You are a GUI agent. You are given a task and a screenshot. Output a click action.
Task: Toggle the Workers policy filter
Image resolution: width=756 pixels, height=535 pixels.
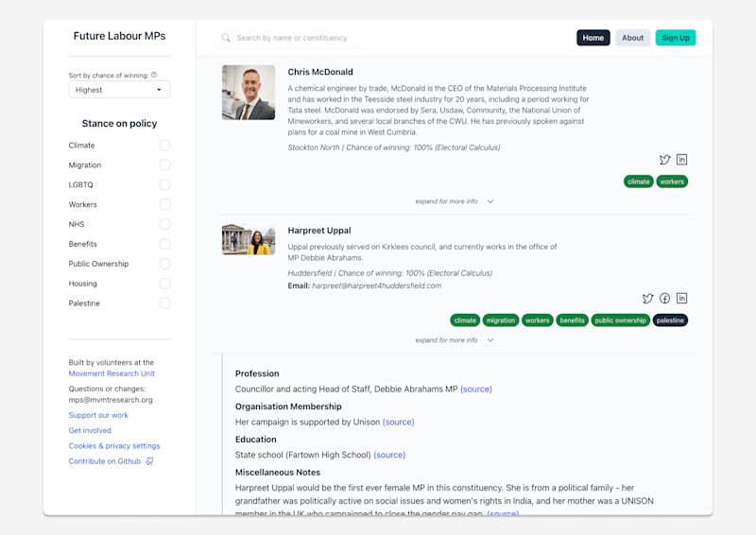pos(164,204)
